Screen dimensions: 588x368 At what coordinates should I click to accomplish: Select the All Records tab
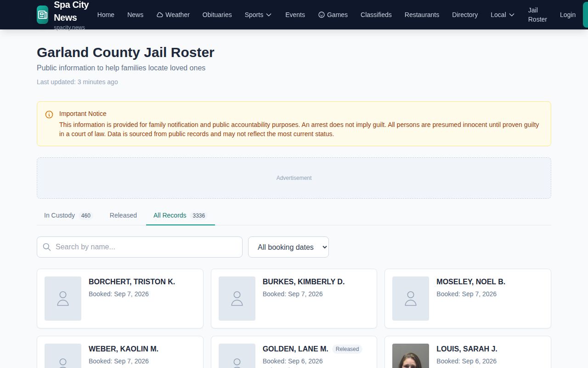tap(180, 215)
